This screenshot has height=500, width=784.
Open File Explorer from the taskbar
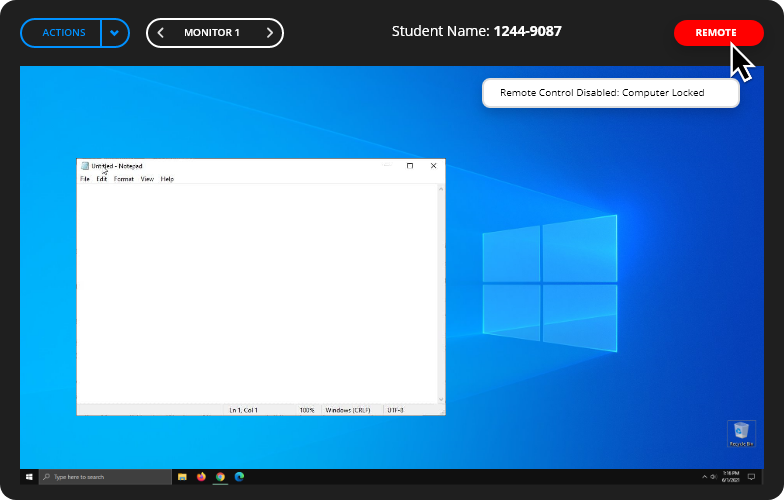click(182, 477)
